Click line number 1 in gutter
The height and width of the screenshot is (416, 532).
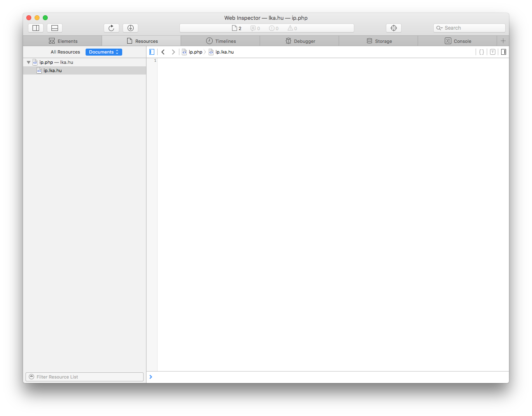[x=155, y=61]
